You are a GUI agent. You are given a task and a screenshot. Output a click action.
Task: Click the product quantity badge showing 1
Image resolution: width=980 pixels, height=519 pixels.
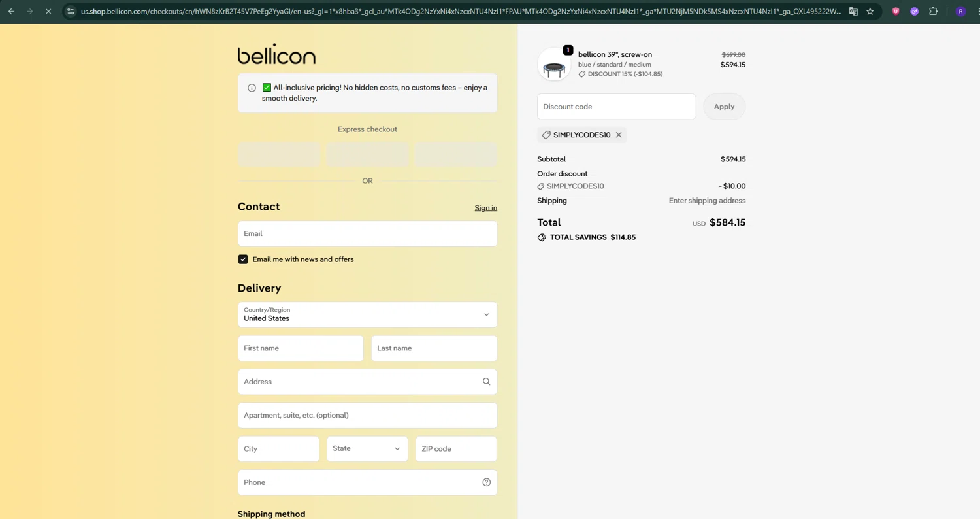pyautogui.click(x=568, y=50)
